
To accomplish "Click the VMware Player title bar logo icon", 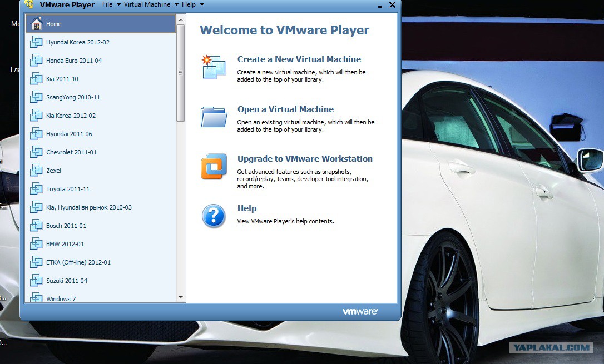I will (x=29, y=4).
